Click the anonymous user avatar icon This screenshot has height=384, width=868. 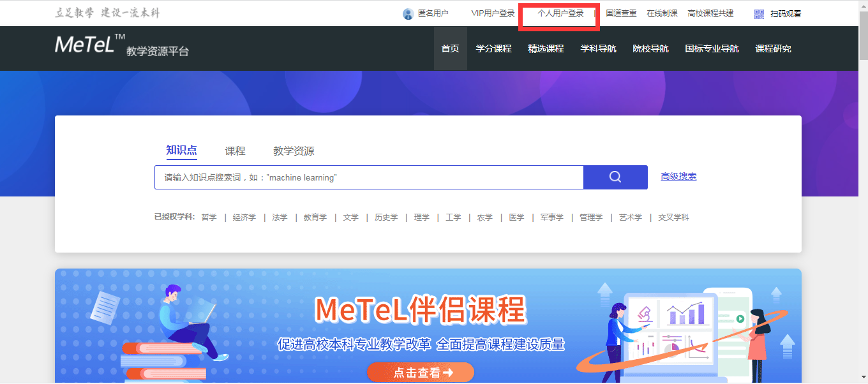[x=408, y=14]
